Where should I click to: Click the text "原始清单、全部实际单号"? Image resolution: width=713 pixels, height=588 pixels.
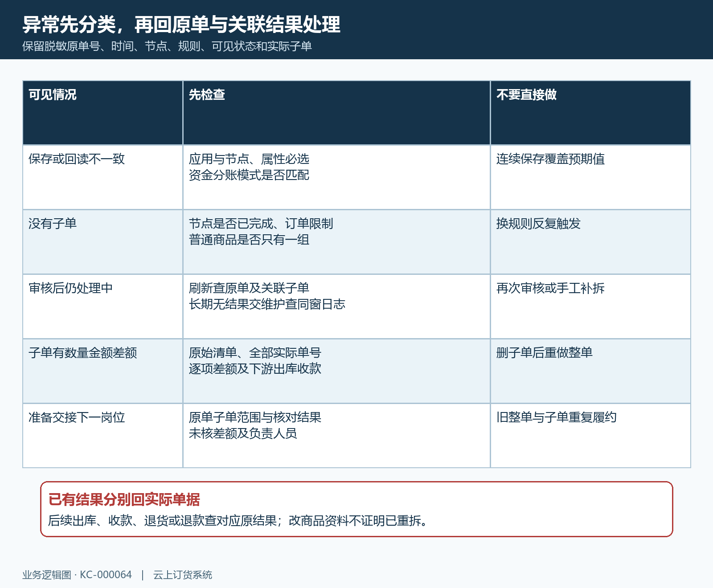(255, 353)
